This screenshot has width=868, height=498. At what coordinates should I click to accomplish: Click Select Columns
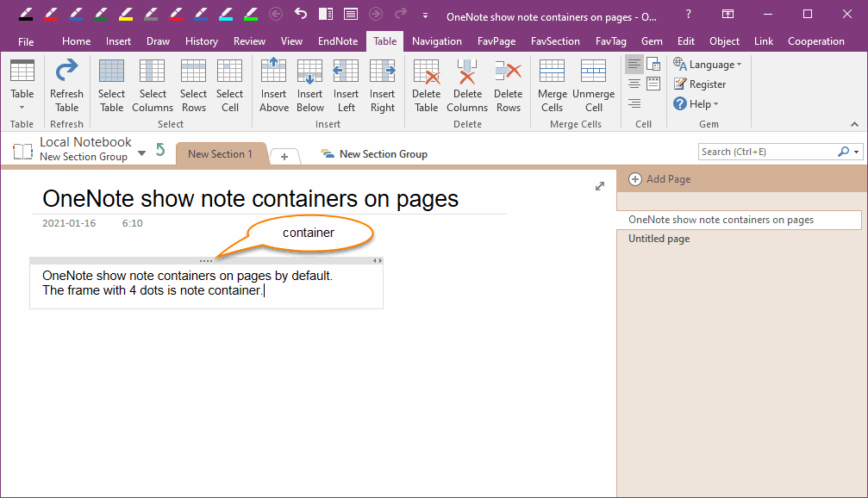point(153,86)
